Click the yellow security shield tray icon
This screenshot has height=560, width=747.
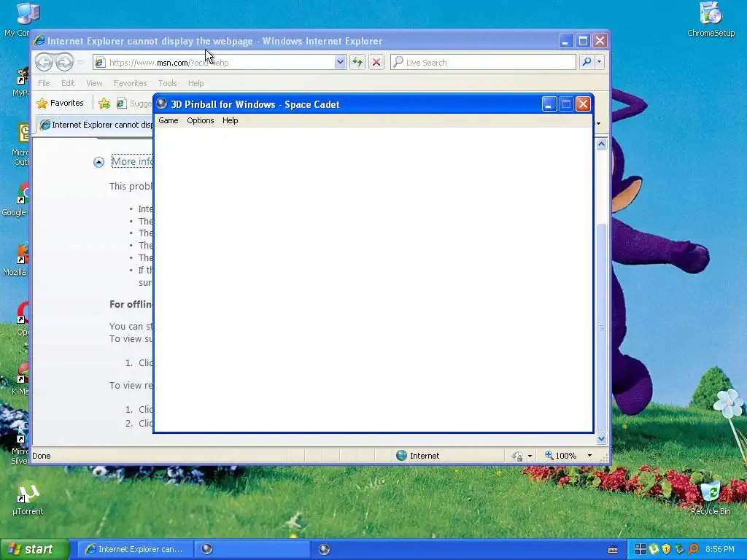[666, 550]
